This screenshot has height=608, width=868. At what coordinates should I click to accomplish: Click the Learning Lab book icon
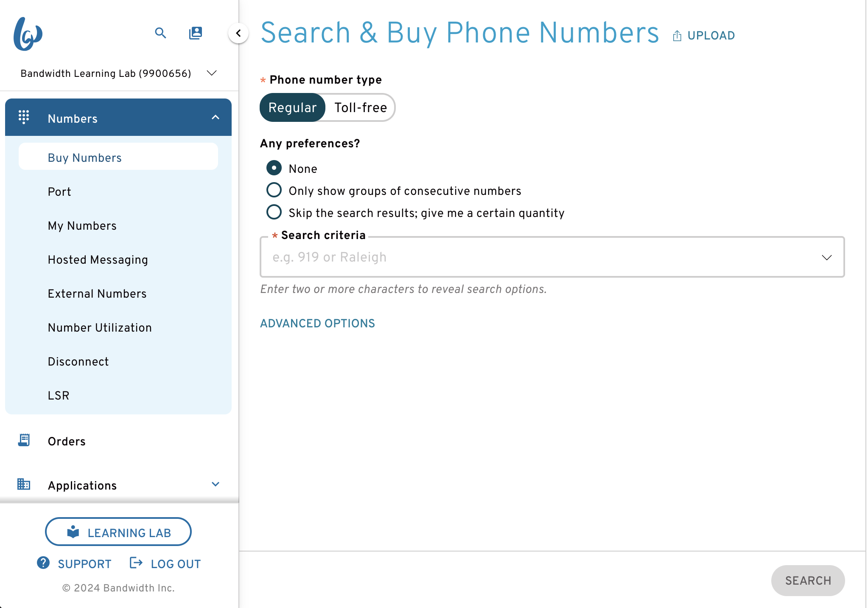73,532
